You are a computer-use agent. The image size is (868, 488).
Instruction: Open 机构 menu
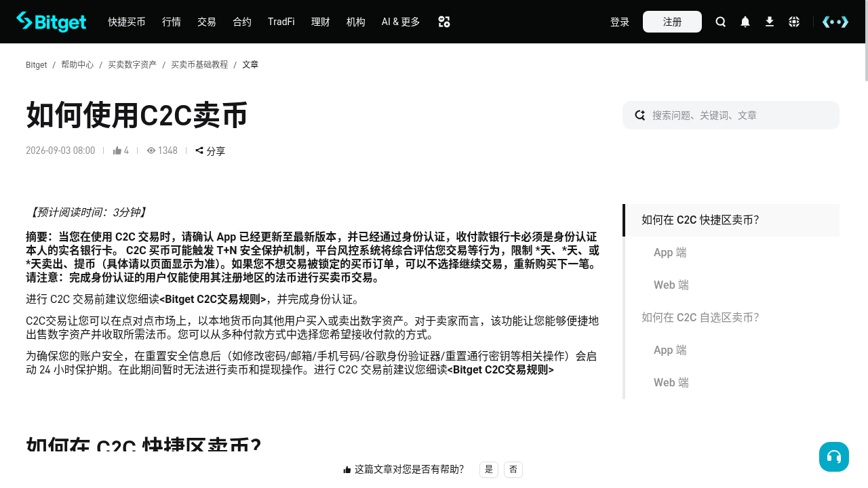point(356,22)
